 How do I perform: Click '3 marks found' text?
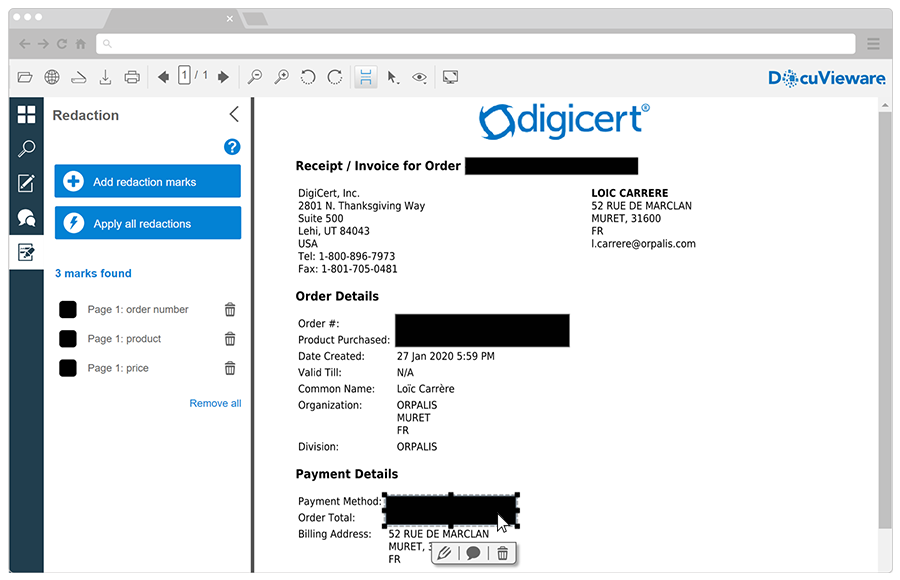click(93, 273)
